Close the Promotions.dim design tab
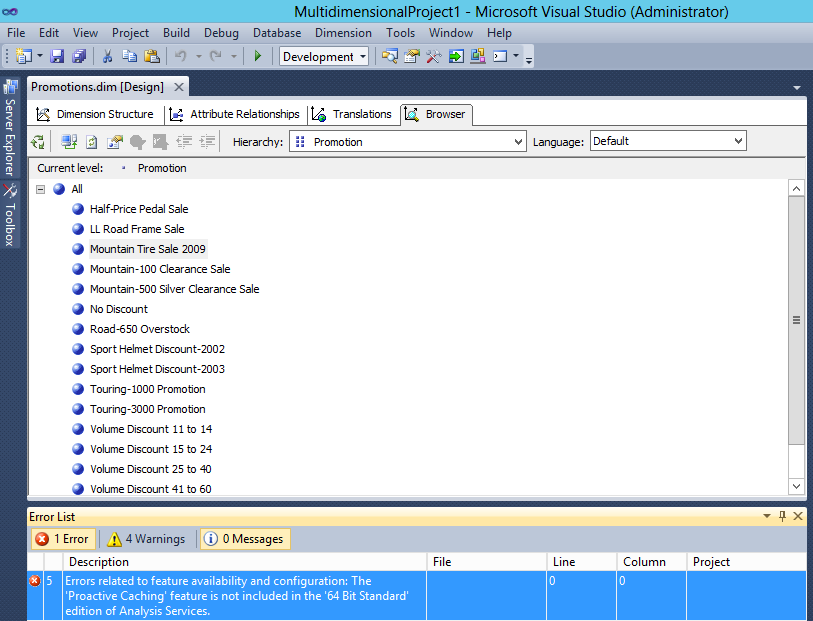This screenshot has width=813, height=621. point(179,87)
